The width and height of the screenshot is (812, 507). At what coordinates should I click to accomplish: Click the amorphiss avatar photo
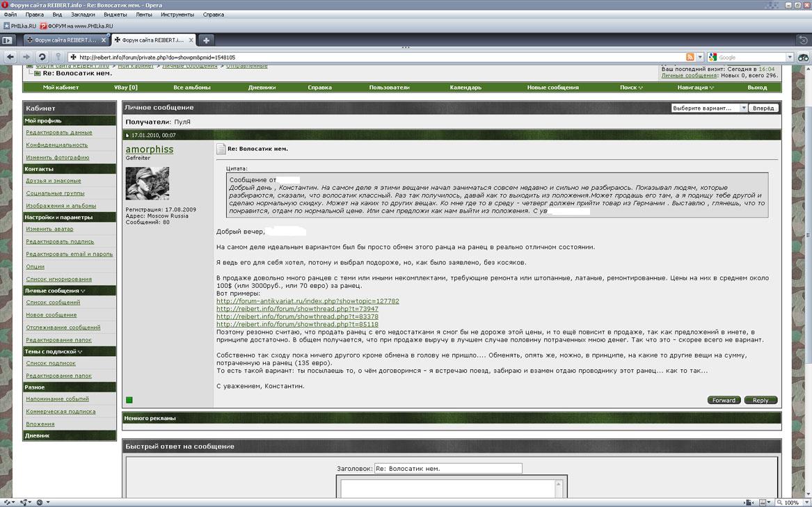coord(147,184)
